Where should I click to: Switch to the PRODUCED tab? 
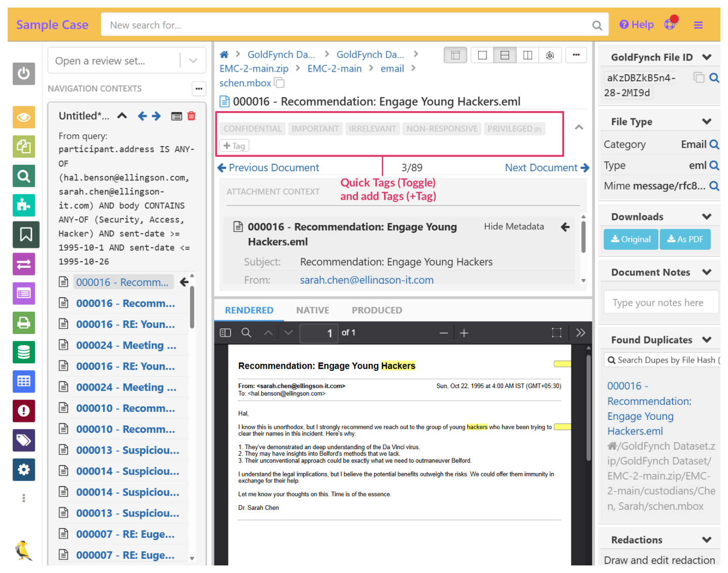click(x=377, y=310)
